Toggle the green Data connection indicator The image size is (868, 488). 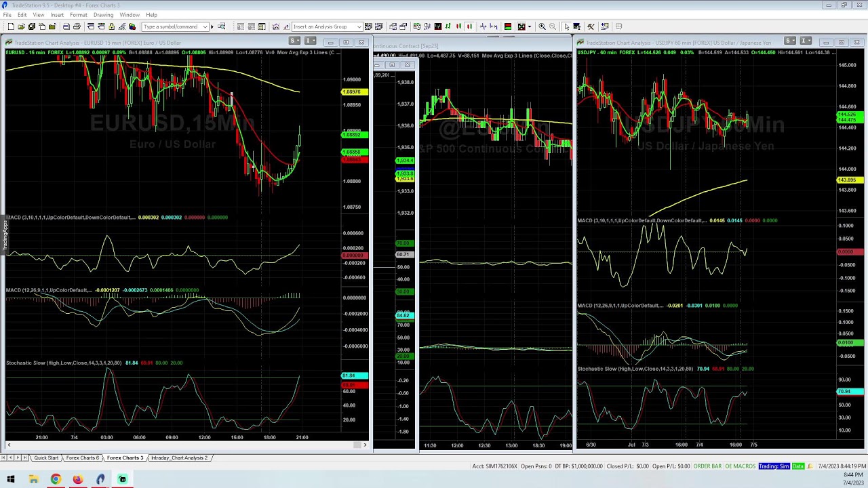(797, 466)
